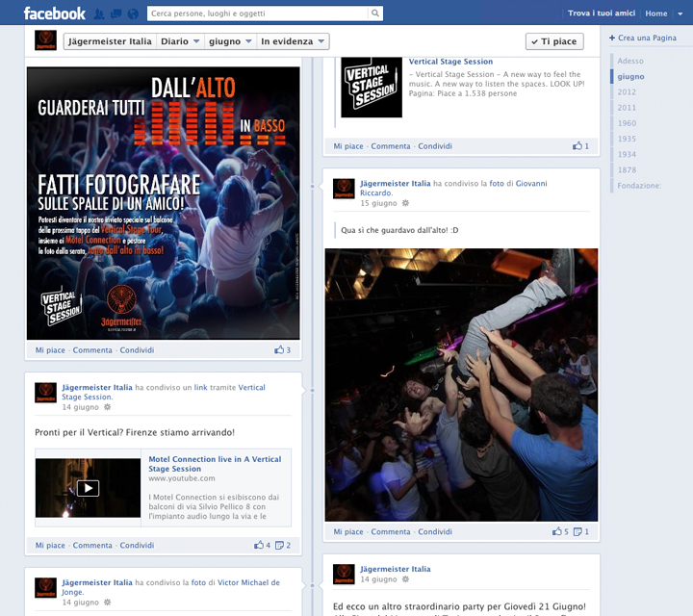Click gear icon on Firenze link post
693x616 pixels.
[107, 407]
